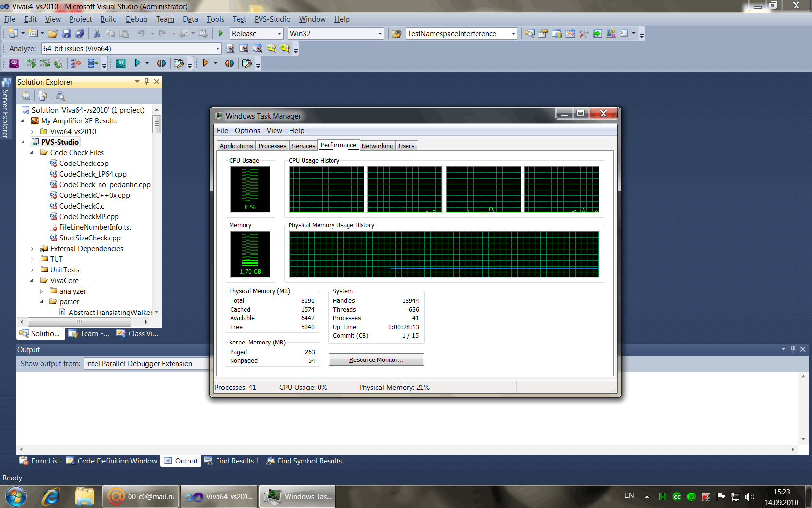Click the Compare results icon after blue play
The height and width of the screenshot is (508, 812).
(161, 63)
